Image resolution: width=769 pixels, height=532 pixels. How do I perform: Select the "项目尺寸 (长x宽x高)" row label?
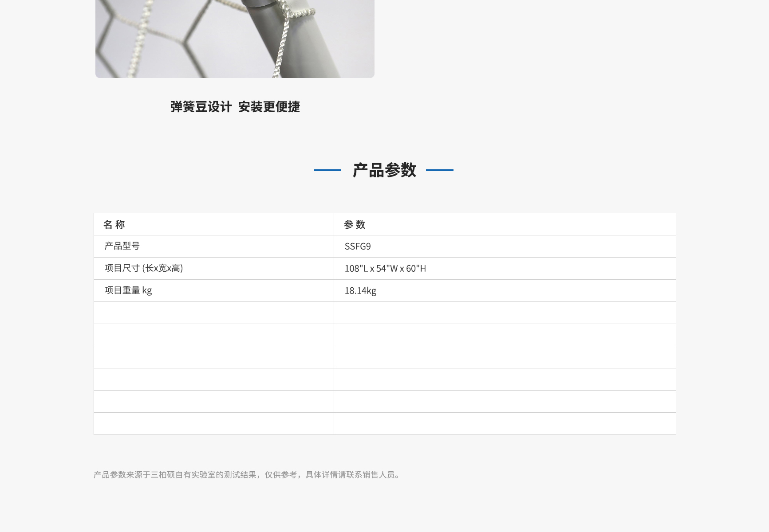click(144, 268)
